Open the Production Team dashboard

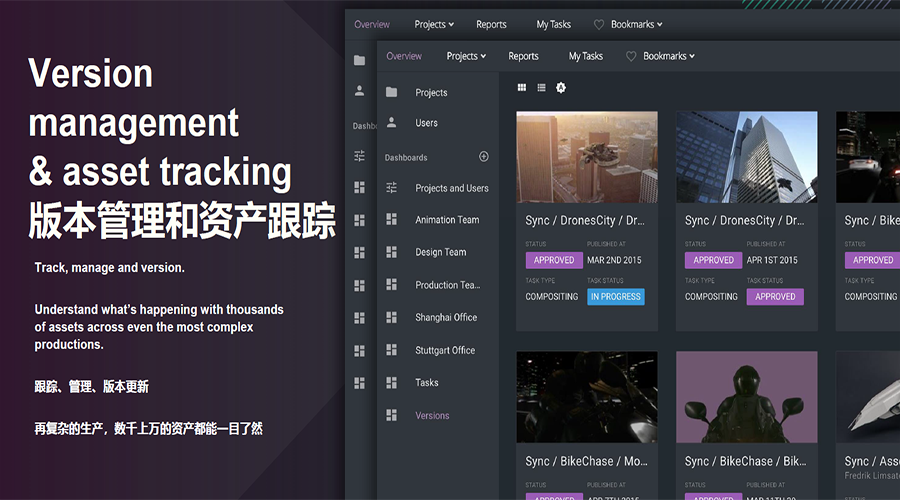(448, 285)
